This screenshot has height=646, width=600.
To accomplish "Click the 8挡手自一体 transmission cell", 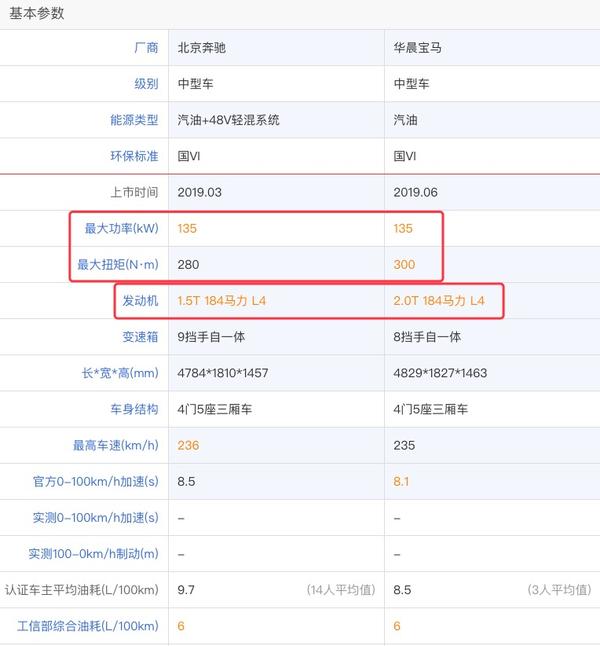I will 427,337.
